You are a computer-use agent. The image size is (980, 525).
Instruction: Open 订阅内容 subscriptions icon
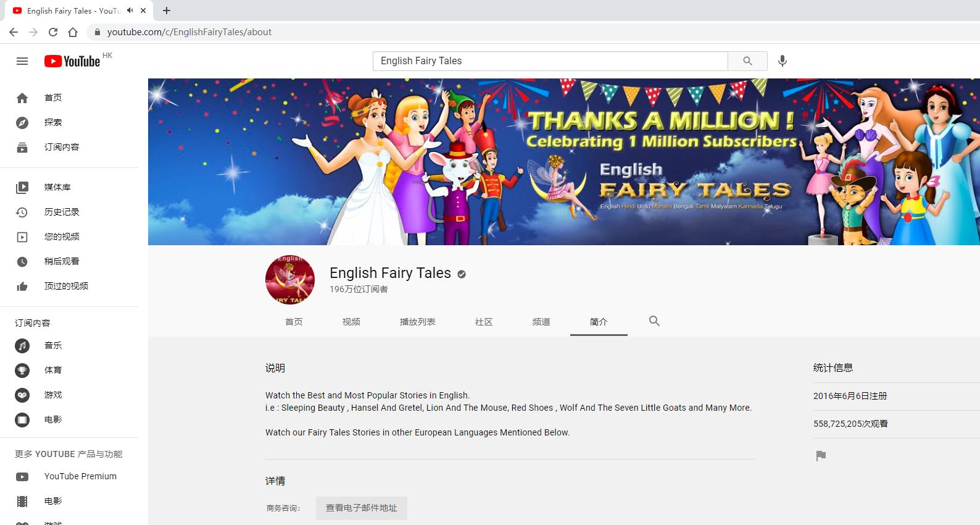[x=22, y=147]
